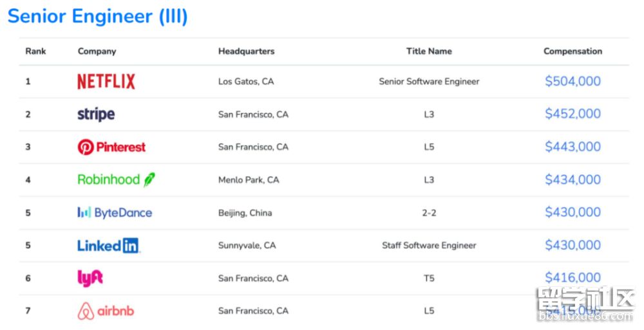Select the LinkedIn logo
The image size is (644, 330).
tap(108, 246)
